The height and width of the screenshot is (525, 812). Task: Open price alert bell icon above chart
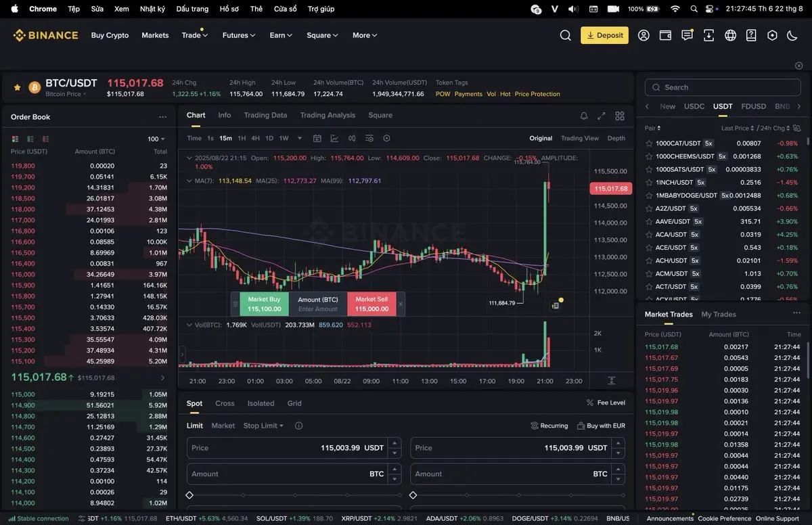584,116
